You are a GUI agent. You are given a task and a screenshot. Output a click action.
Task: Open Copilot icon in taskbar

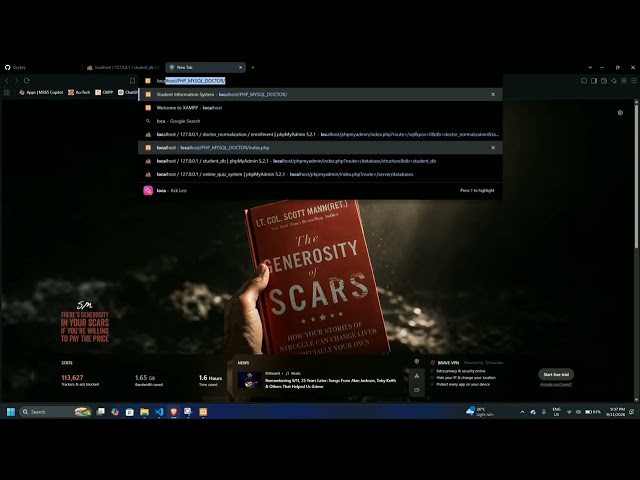pyautogui.click(x=115, y=412)
